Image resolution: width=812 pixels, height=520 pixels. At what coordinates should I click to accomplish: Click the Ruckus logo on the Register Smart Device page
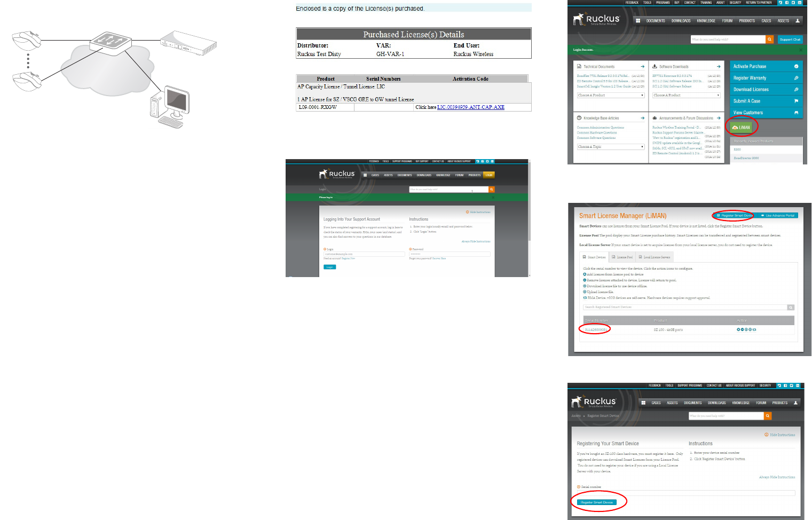click(x=594, y=402)
